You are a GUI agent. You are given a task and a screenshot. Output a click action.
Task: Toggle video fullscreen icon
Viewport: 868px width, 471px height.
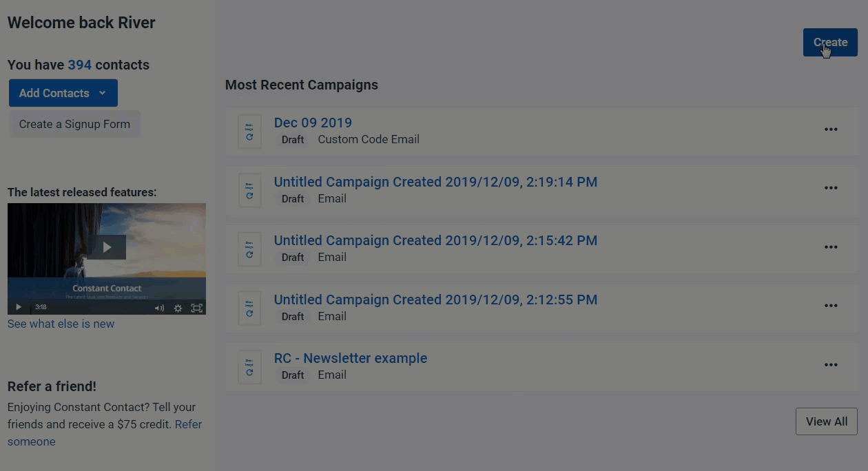(x=196, y=308)
